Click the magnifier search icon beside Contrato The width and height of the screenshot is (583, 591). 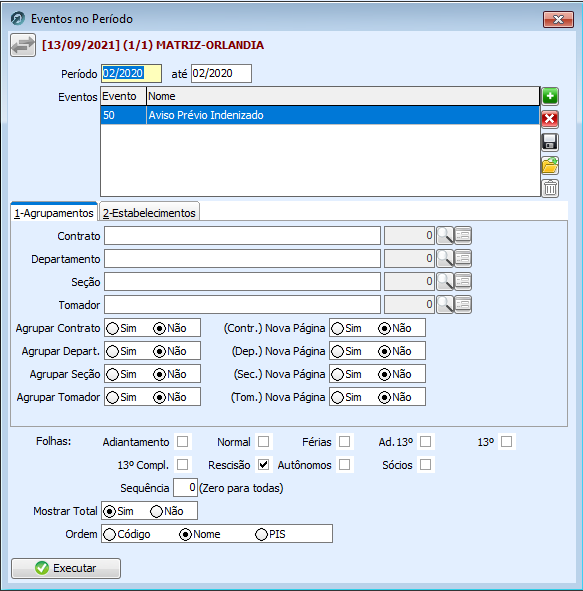coord(445,236)
